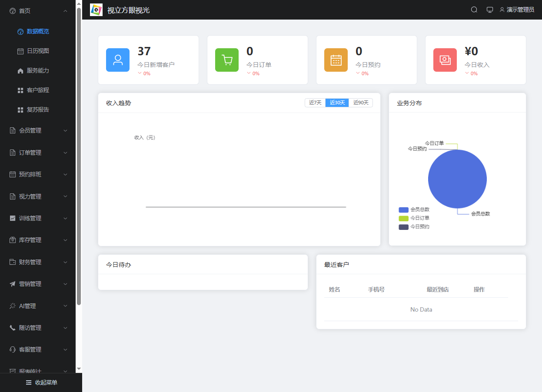This screenshot has height=392, width=542.
Task: Click the 随访管理 phone icon
Action: click(13, 328)
